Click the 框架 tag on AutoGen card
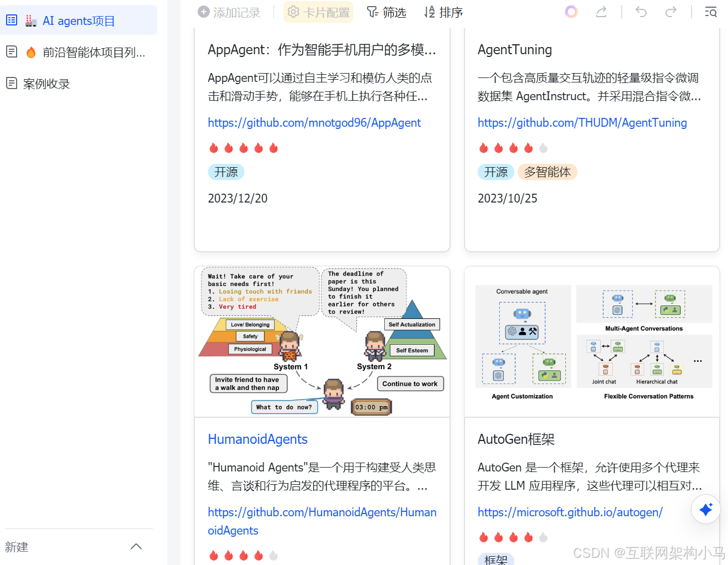Screen dimensions: 728x565 [496, 559]
